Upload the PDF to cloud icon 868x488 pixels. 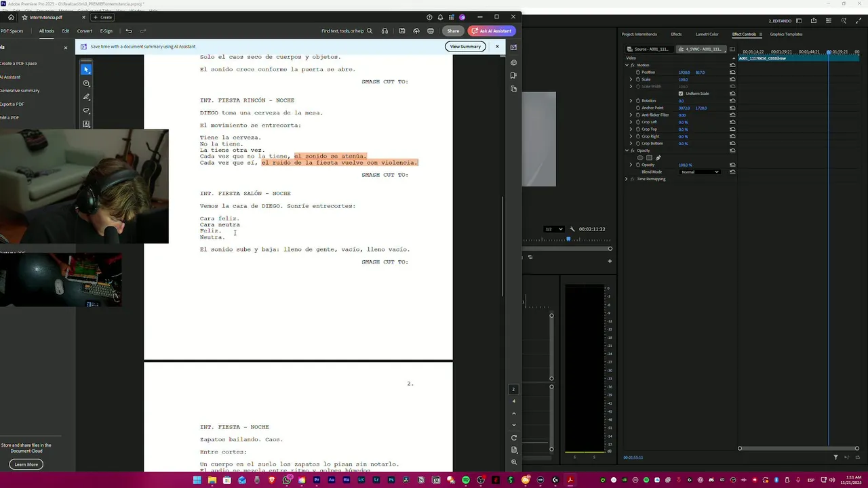[x=416, y=30]
